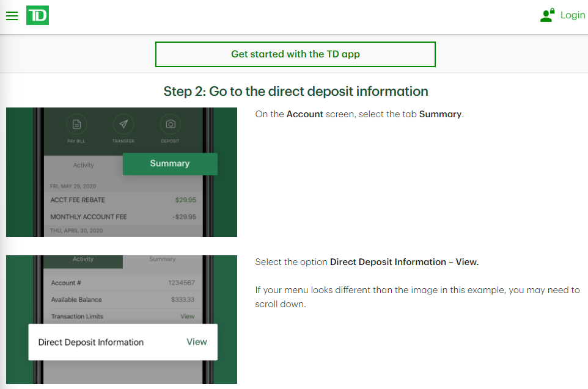The image size is (588, 389).
Task: Click the TD logo
Action: (x=37, y=15)
